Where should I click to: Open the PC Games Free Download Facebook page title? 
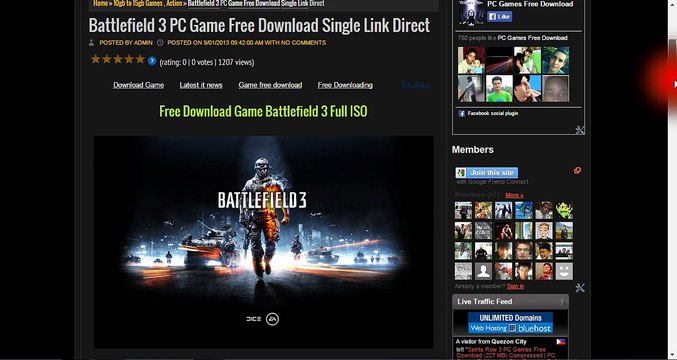coord(530,4)
